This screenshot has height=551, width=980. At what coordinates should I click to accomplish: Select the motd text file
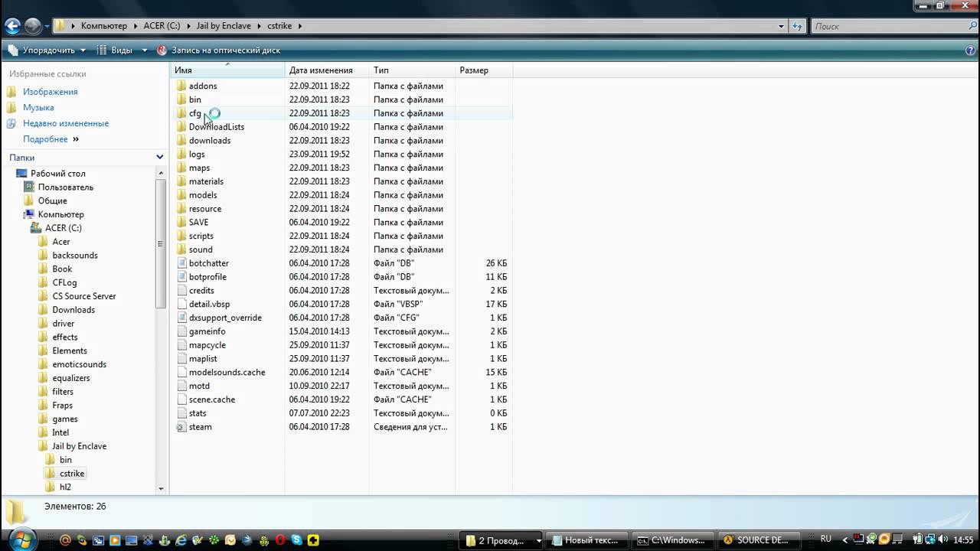pos(199,386)
